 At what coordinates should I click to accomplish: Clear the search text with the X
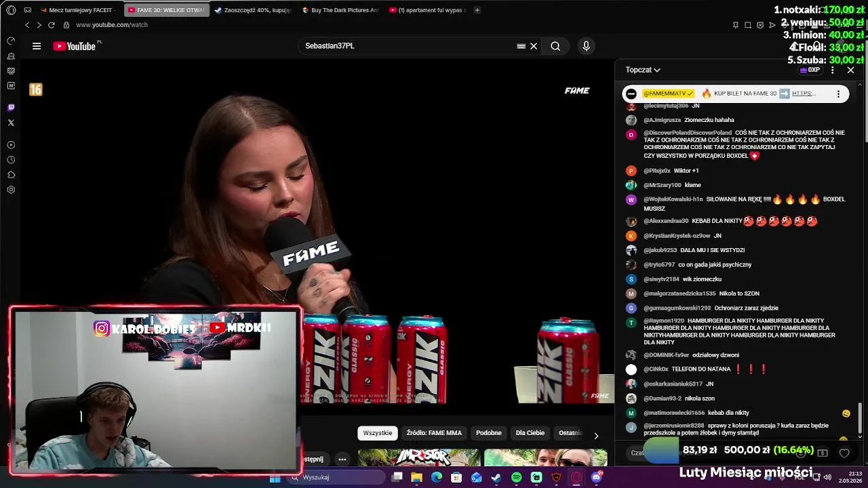[534, 46]
